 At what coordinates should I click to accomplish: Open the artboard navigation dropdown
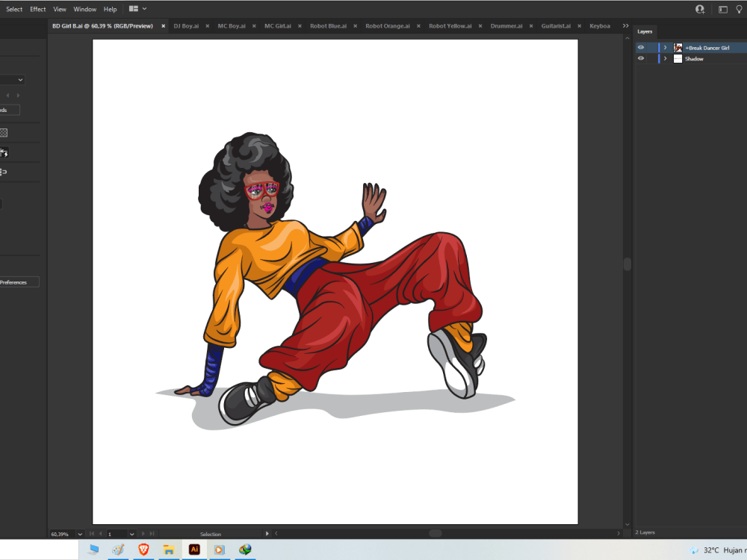[132, 535]
